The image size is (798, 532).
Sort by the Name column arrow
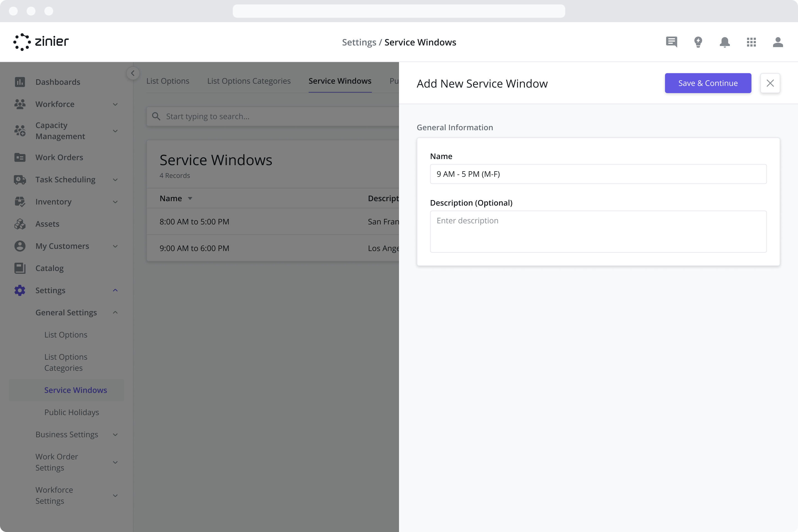pyautogui.click(x=190, y=198)
